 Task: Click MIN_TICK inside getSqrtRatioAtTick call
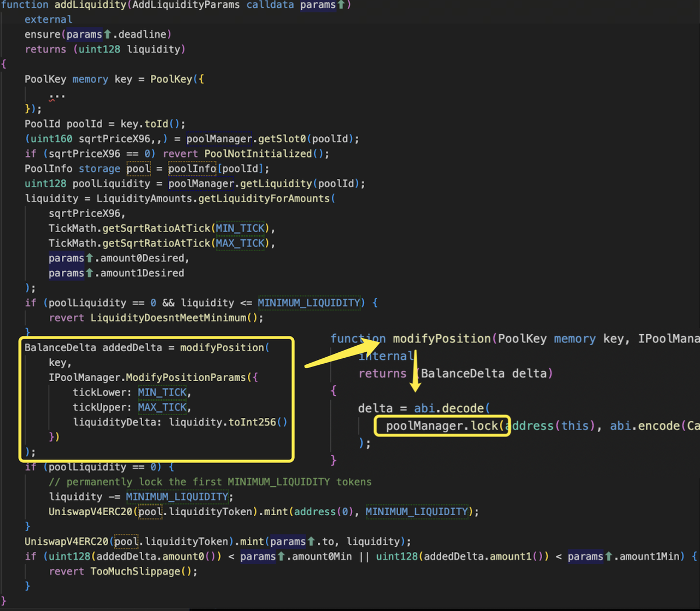click(240, 228)
